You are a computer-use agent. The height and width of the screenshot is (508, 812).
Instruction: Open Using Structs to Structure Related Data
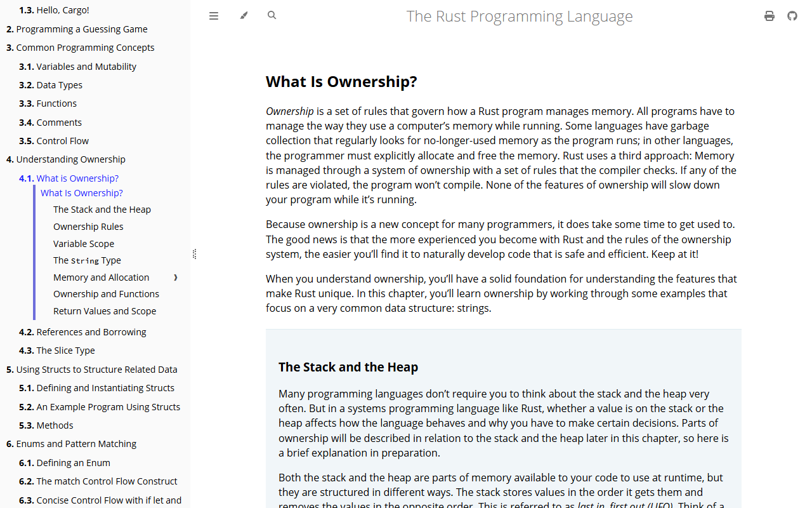tap(92, 370)
